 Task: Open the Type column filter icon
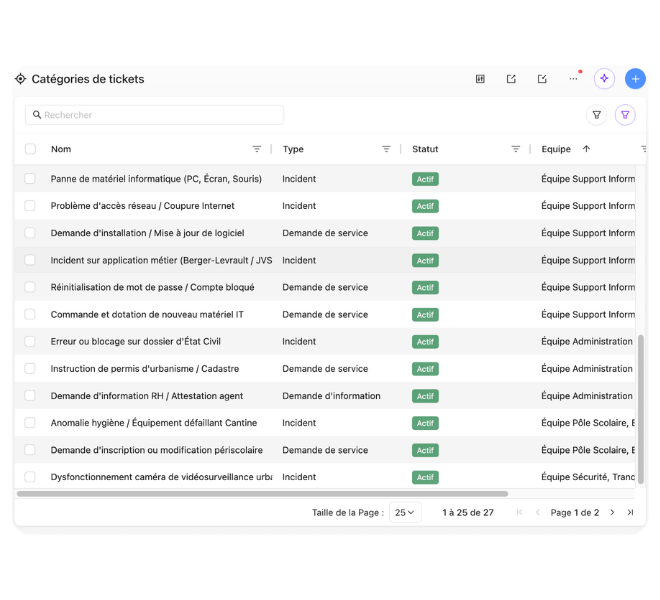coord(386,149)
